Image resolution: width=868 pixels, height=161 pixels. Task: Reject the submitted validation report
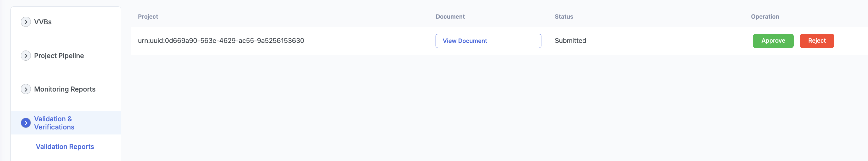click(x=817, y=41)
